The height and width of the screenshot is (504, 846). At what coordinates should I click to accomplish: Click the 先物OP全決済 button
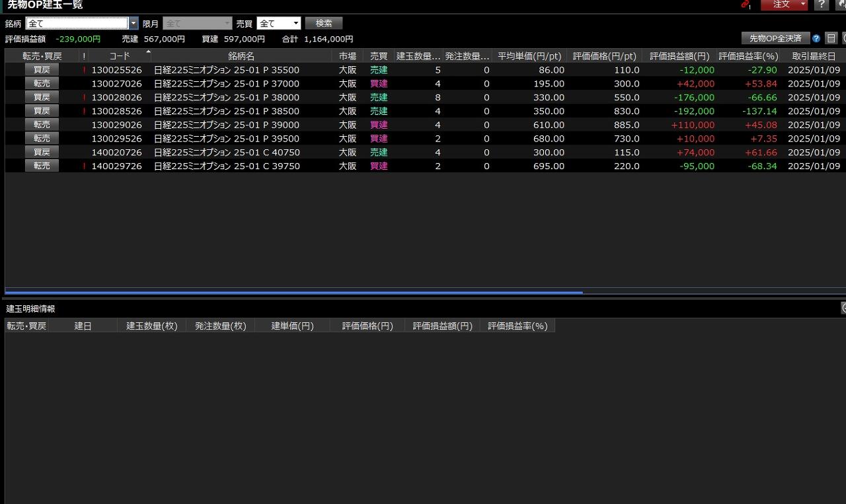[775, 39]
